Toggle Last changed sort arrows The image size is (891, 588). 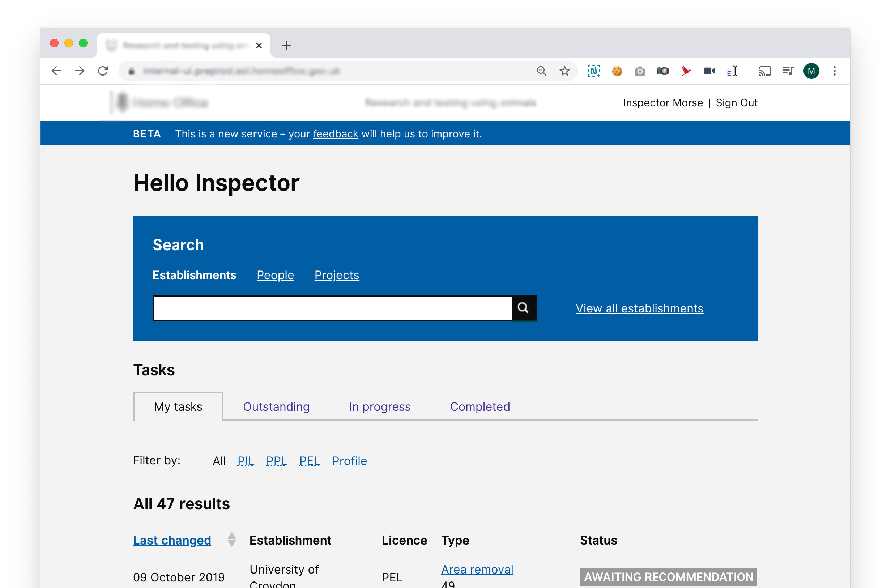coord(232,540)
